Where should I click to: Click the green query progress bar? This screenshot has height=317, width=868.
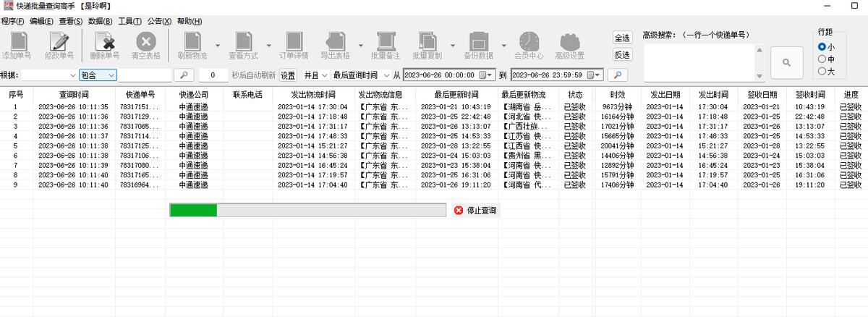click(307, 210)
